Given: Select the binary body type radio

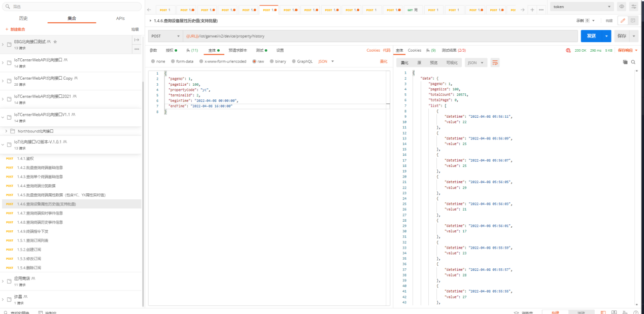Looking at the screenshot, I should point(278,61).
